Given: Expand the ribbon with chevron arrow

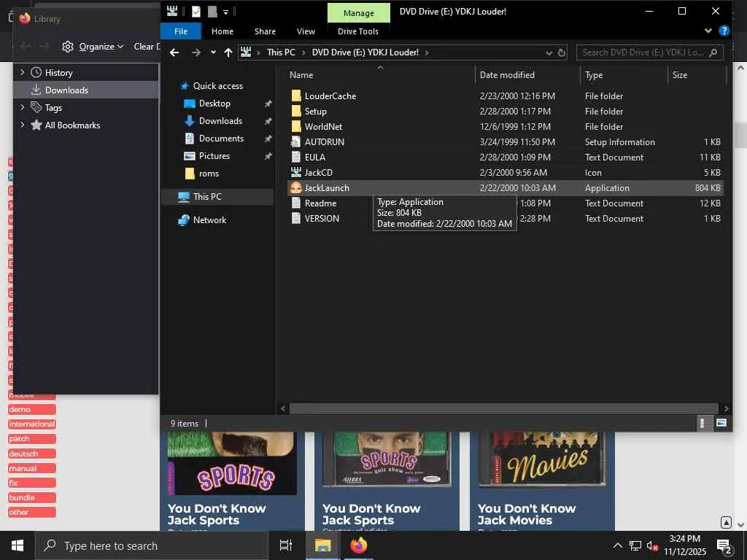Looking at the screenshot, I should point(708,31).
